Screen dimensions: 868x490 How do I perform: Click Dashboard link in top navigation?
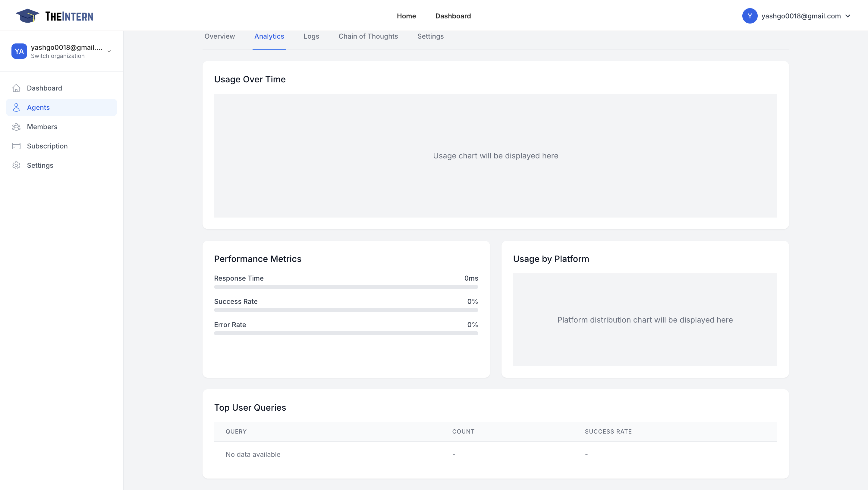[x=453, y=16]
